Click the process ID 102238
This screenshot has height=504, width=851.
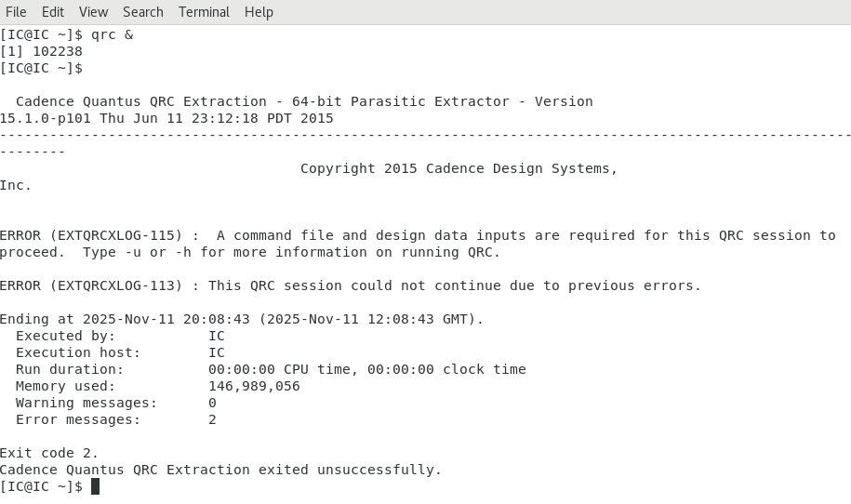coord(58,51)
